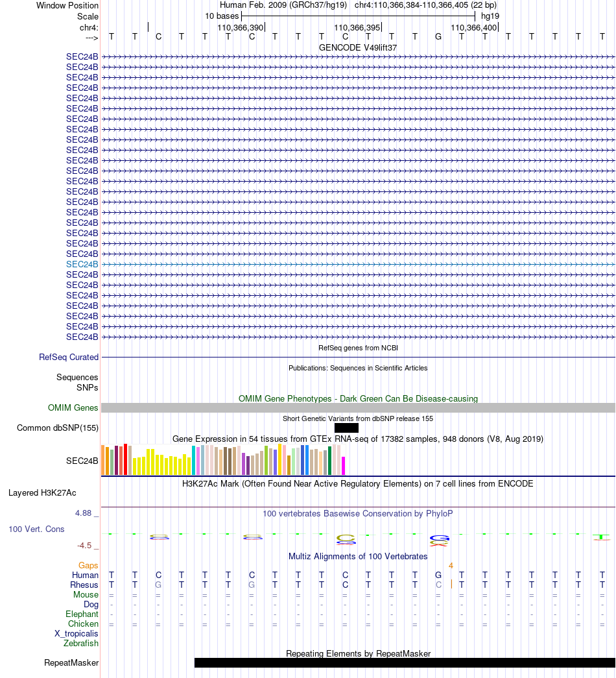Click position marker 110,366,400

pyautogui.click(x=474, y=28)
